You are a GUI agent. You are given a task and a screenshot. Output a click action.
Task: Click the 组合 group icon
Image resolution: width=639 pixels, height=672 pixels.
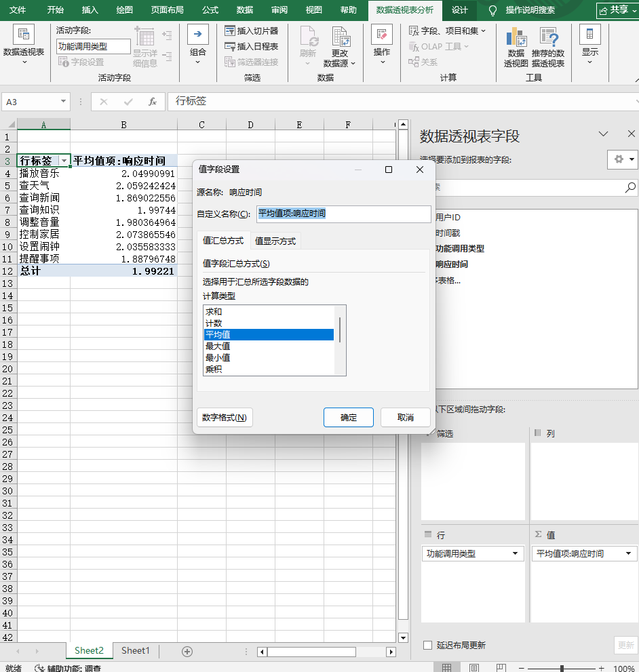pos(197,45)
